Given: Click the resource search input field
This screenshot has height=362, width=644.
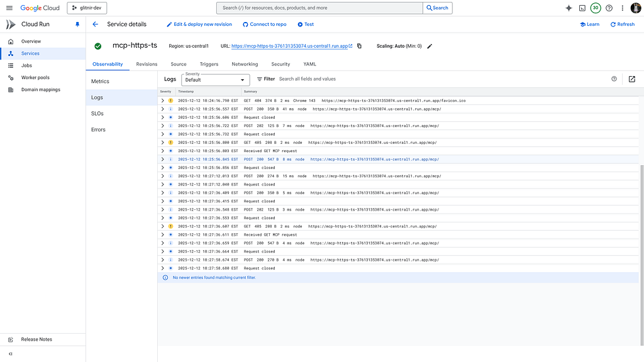Looking at the screenshot, I should [319, 8].
